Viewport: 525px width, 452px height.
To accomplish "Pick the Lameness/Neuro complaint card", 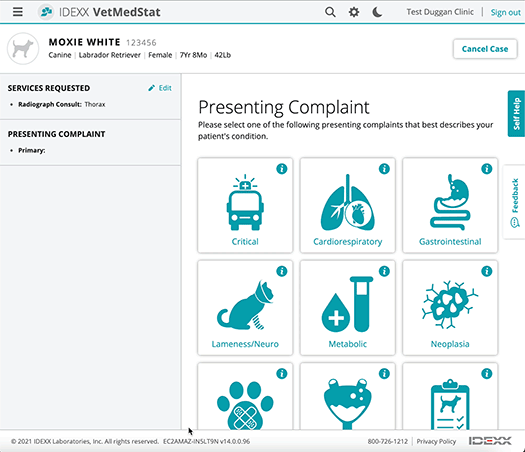I will [x=245, y=308].
